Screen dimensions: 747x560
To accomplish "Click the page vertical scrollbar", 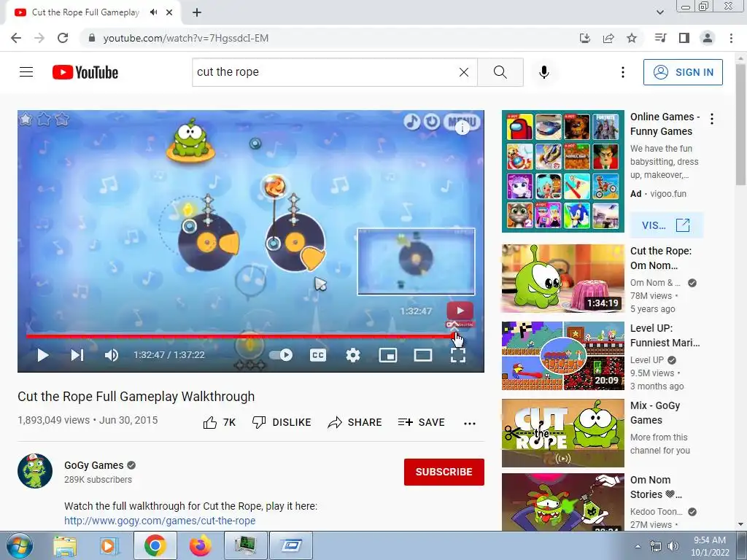I will tap(741, 125).
